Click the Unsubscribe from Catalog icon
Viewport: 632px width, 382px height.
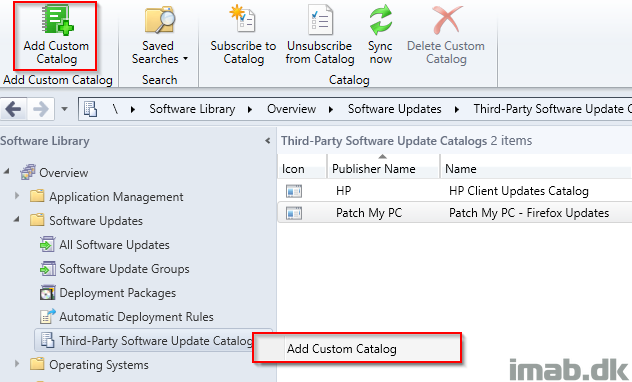[320, 19]
